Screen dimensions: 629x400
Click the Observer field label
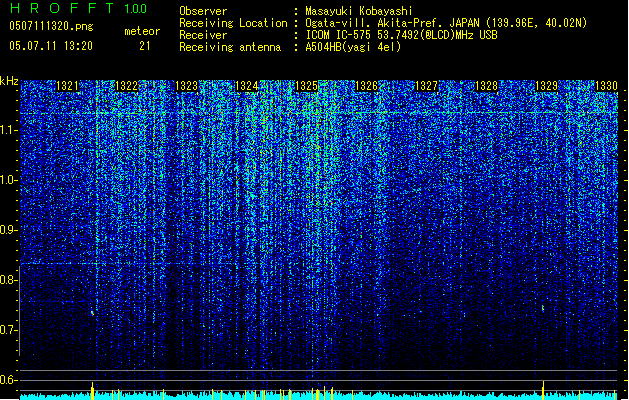point(203,11)
